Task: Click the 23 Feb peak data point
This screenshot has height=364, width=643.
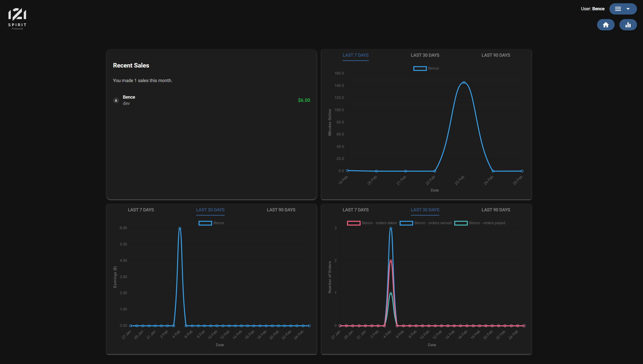Action: point(464,82)
